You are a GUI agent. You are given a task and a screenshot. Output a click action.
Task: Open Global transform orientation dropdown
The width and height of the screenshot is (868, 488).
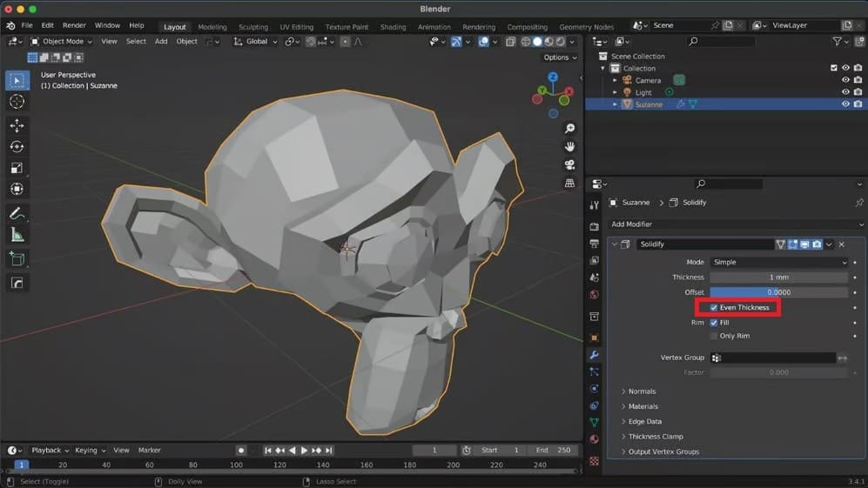(255, 42)
